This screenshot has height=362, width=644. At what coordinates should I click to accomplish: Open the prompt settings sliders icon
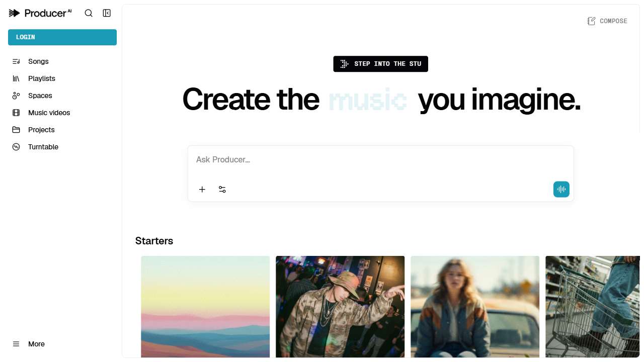(222, 190)
